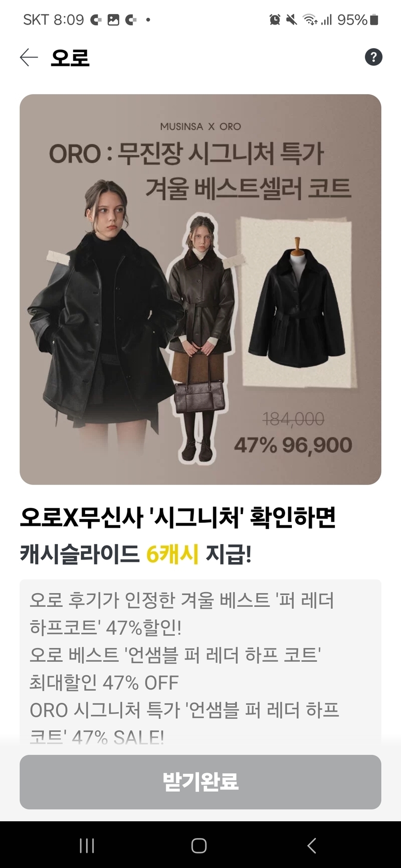Tap the 6캐시 reward text
Image resolution: width=401 pixels, height=868 pixels.
pos(172,554)
